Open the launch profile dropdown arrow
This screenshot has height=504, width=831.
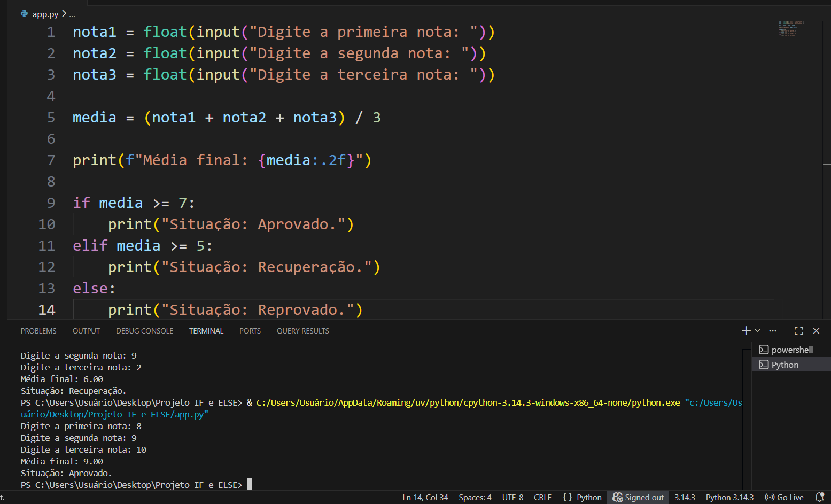click(757, 331)
